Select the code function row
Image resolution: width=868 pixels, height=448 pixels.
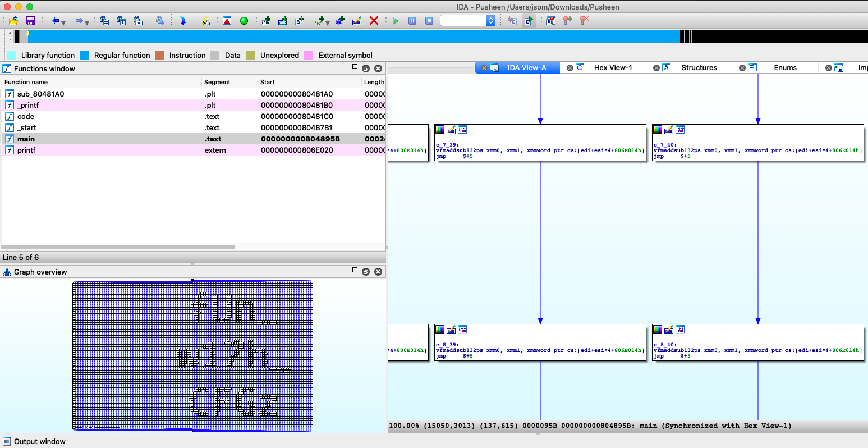click(x=194, y=116)
